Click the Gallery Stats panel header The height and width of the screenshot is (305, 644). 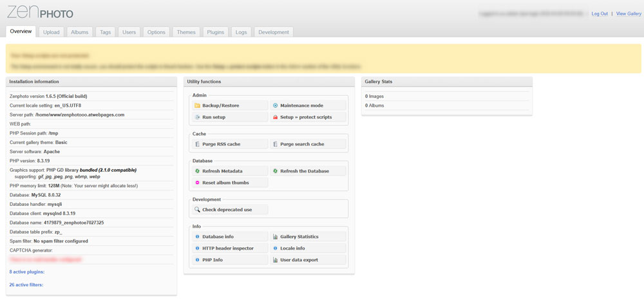(447, 82)
